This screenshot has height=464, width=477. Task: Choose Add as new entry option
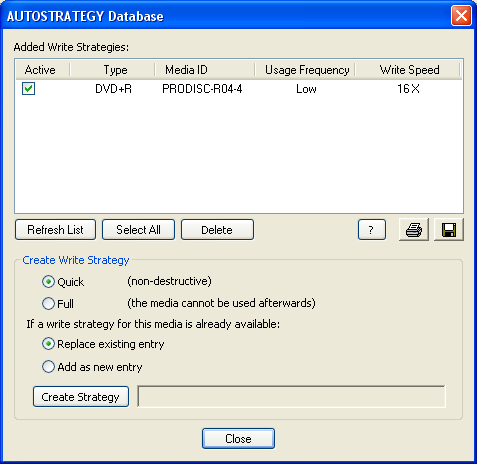[x=48, y=367]
